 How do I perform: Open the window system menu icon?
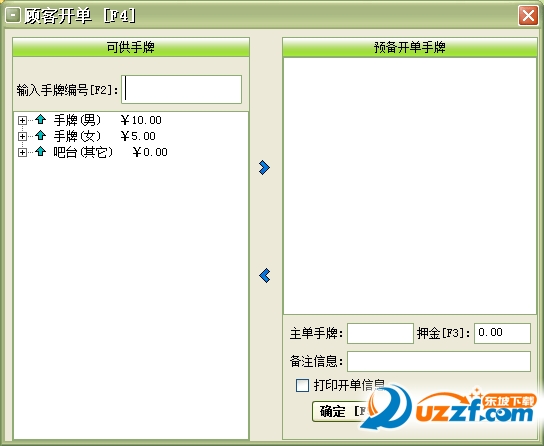pyautogui.click(x=13, y=15)
